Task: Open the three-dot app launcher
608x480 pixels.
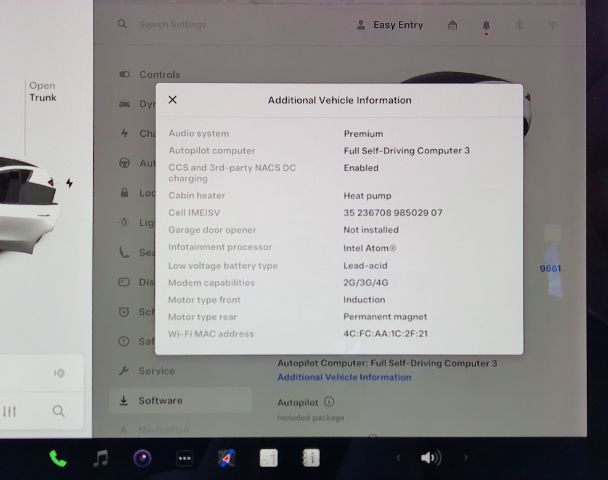Action: click(184, 459)
